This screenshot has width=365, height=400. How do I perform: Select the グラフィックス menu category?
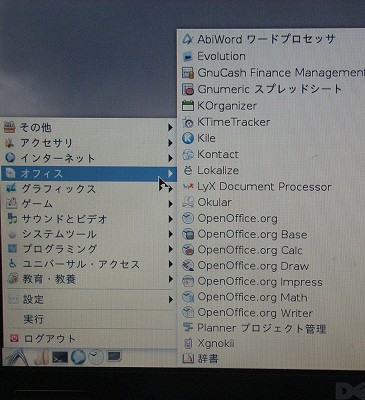[x=89, y=189]
